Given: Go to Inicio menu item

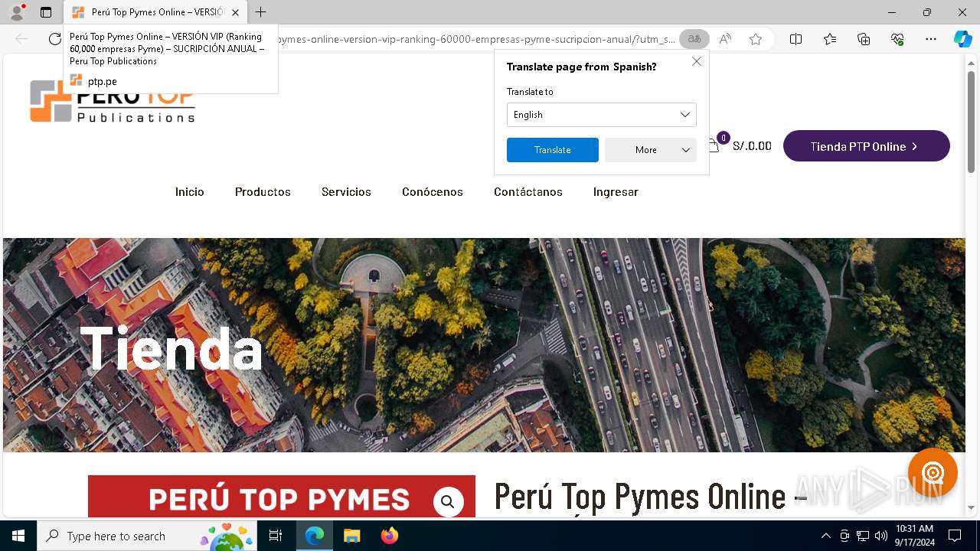Looking at the screenshot, I should point(189,192).
